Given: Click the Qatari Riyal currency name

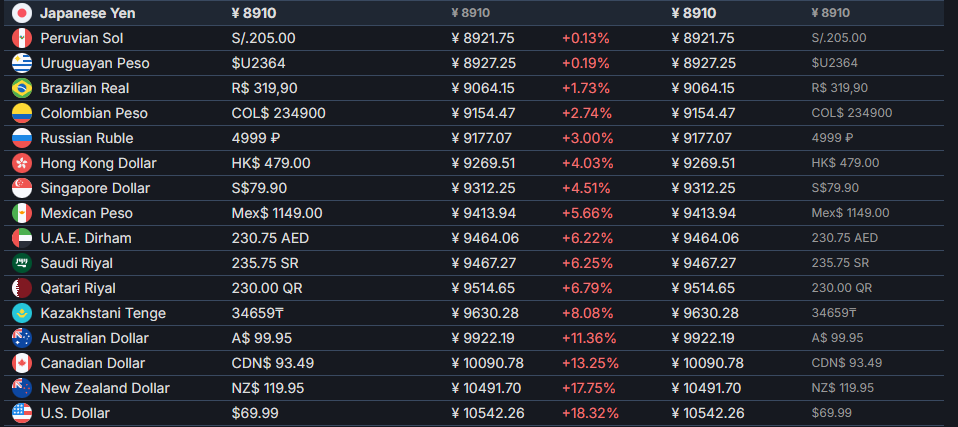Looking at the screenshot, I should [x=78, y=288].
